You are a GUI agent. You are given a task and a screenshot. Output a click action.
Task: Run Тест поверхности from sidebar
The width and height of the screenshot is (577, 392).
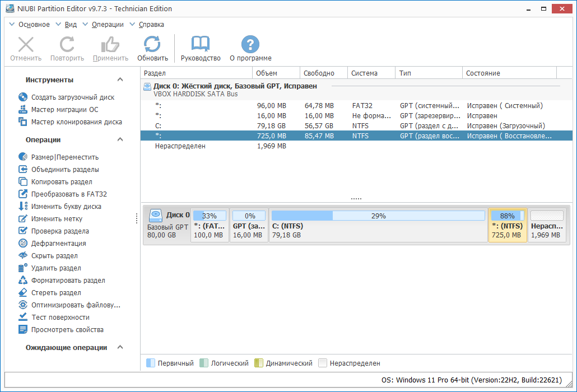coord(60,318)
